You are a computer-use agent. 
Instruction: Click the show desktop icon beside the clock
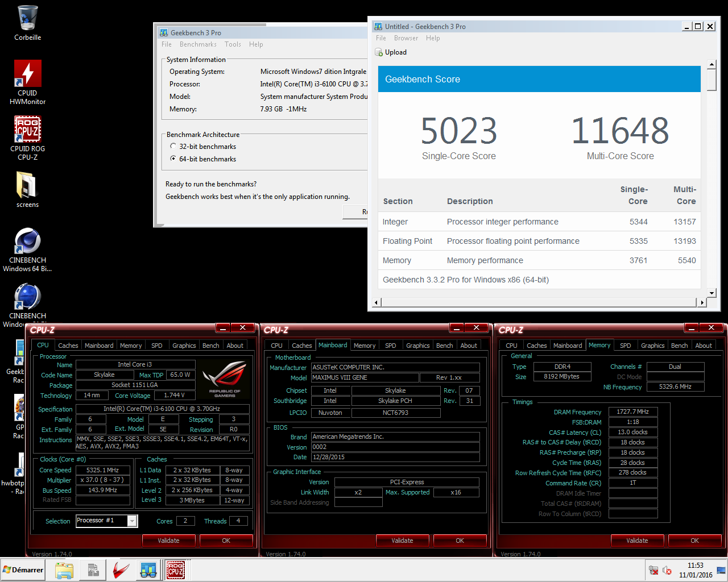coord(721,570)
